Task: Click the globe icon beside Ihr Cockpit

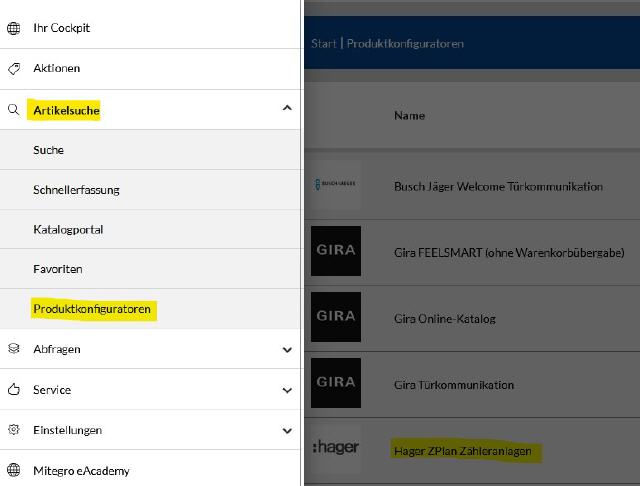Action: [13, 28]
